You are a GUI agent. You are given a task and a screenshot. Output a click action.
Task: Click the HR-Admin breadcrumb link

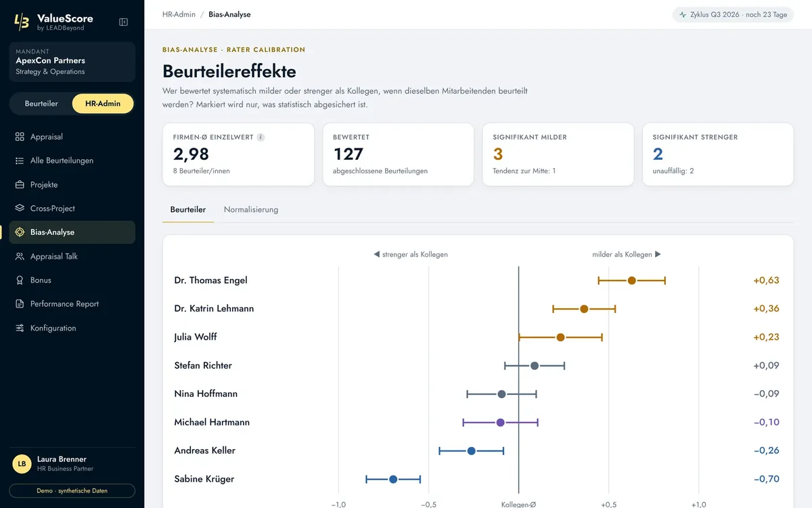(179, 14)
